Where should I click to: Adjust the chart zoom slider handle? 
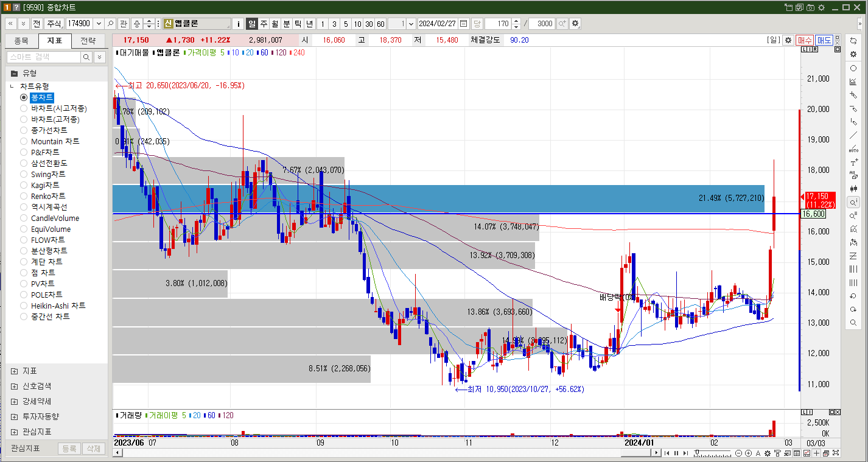pyautogui.click(x=697, y=452)
